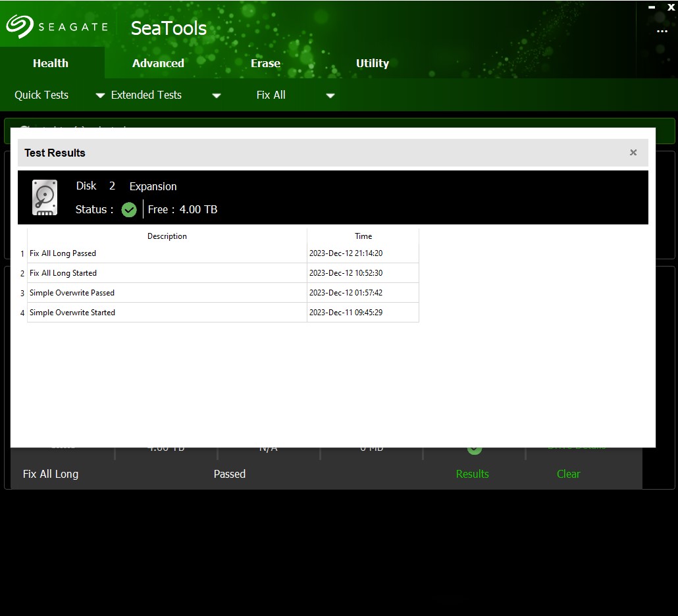Screen dimensions: 678x616
Task: Select the Simple Overwrite Started row
Action: (167, 313)
